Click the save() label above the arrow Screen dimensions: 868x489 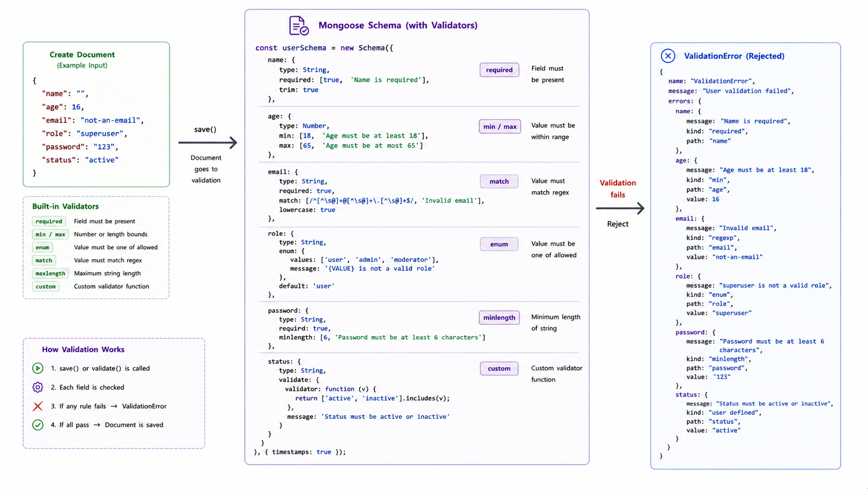point(205,129)
